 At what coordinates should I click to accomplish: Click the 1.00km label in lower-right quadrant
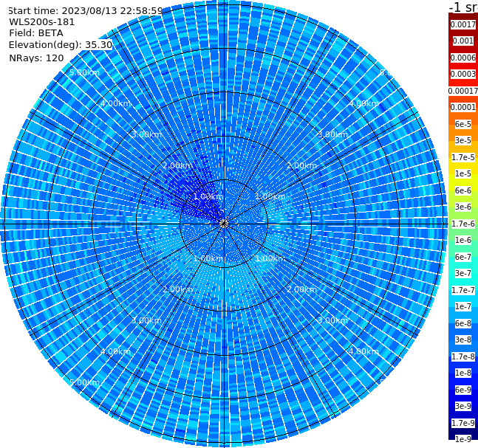(x=270, y=258)
